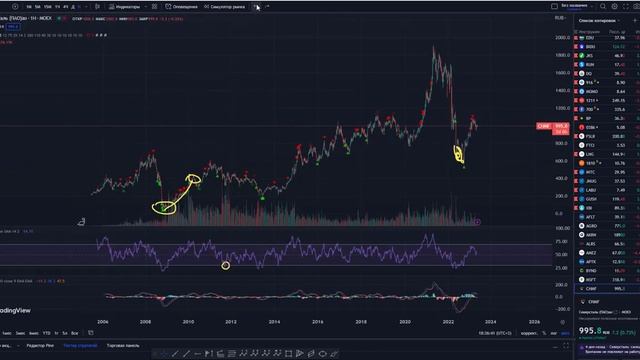This screenshot has width=640, height=360.
Task: Select triangle shape drawing tool
Action: pos(300,353)
